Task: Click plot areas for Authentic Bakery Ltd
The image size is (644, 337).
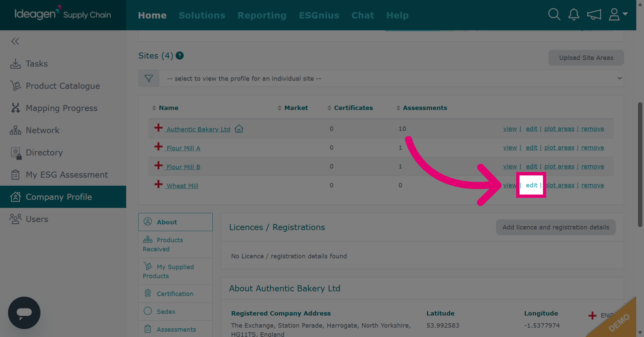Action: coord(559,129)
